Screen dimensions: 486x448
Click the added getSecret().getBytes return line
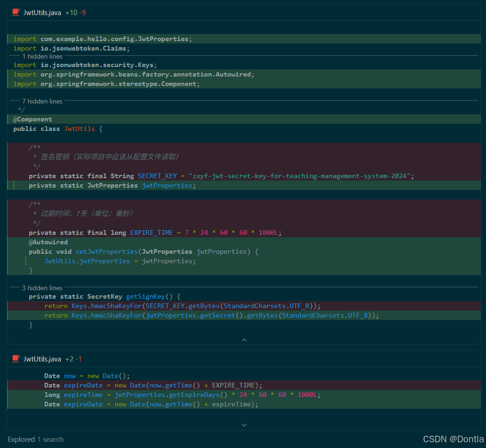(x=244, y=315)
